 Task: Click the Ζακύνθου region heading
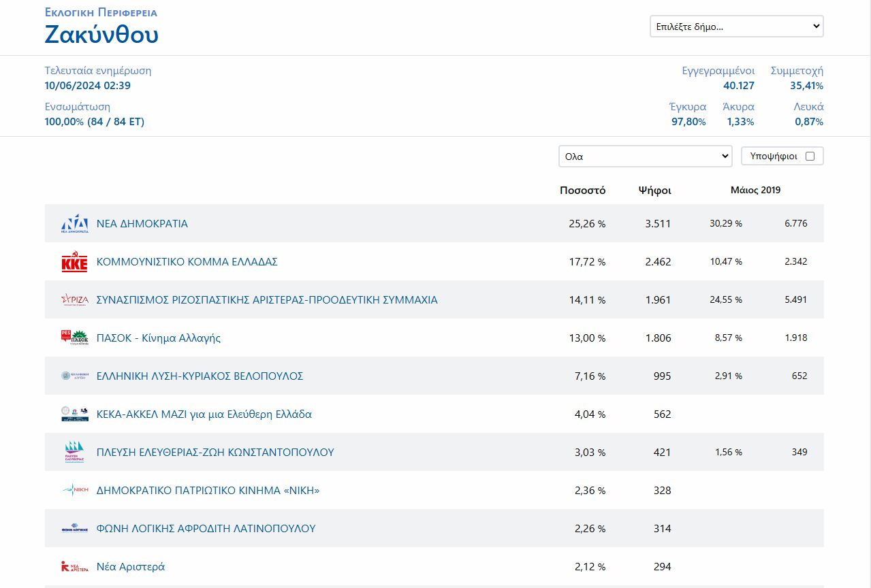click(101, 34)
